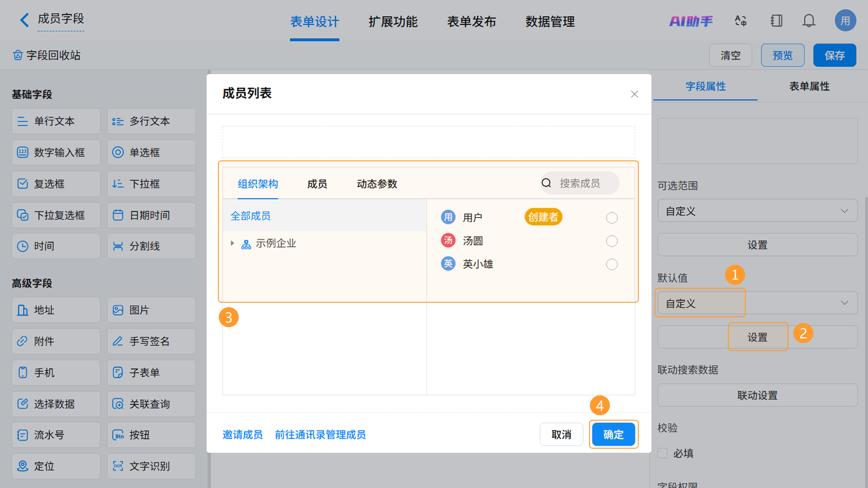Click the 邀请成员 link
This screenshot has height=488, width=868.
coord(242,434)
